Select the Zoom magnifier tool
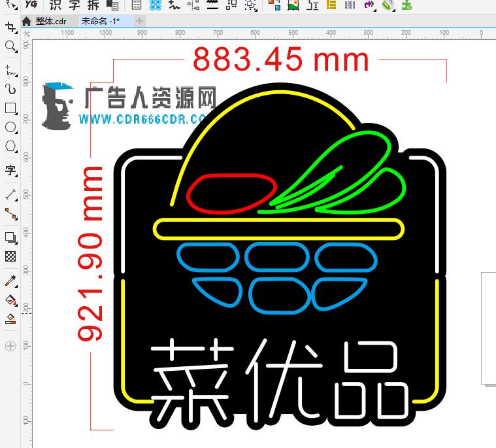The image size is (496, 448). click(x=10, y=46)
